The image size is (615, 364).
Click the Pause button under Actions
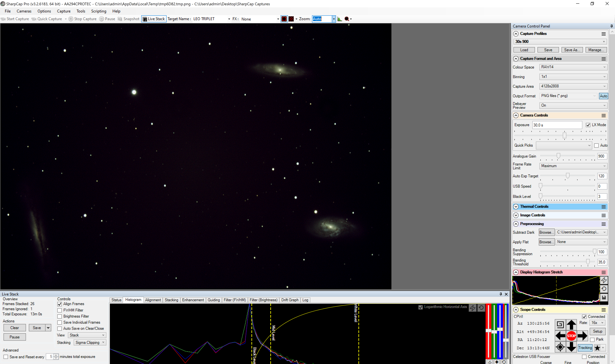coord(14,337)
